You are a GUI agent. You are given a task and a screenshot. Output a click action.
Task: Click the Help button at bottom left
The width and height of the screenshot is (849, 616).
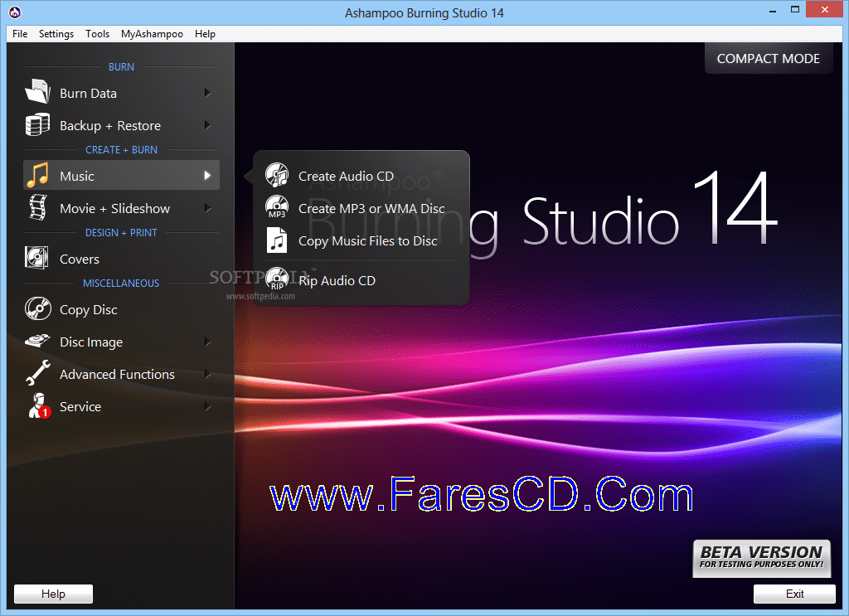point(53,594)
